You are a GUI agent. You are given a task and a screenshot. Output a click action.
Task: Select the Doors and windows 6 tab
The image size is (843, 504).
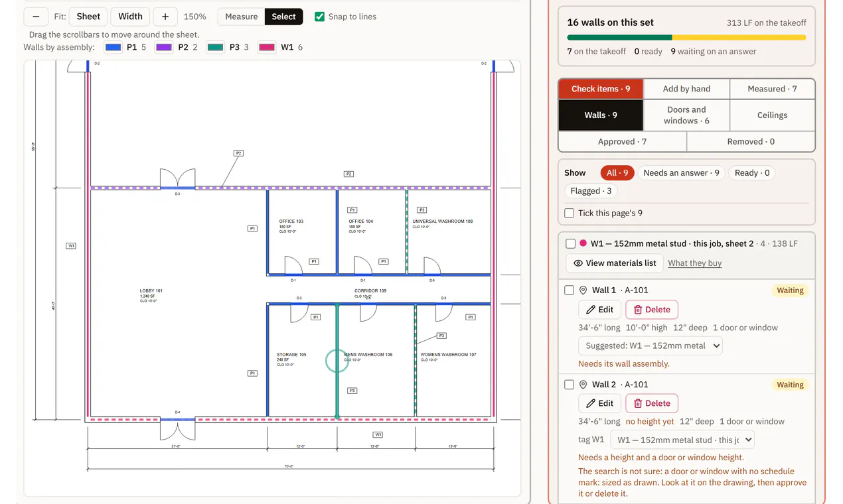pos(686,115)
